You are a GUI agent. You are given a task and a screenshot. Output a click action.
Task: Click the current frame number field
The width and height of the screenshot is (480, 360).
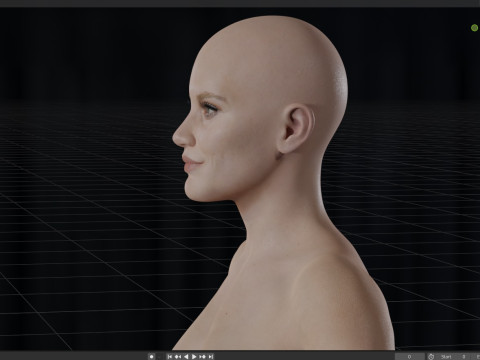pos(410,357)
